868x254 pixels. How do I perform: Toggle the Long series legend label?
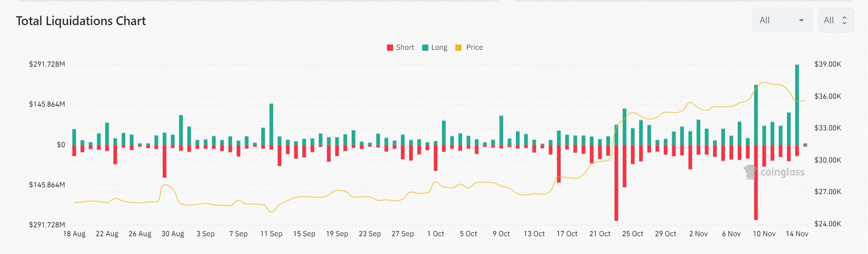(439, 47)
